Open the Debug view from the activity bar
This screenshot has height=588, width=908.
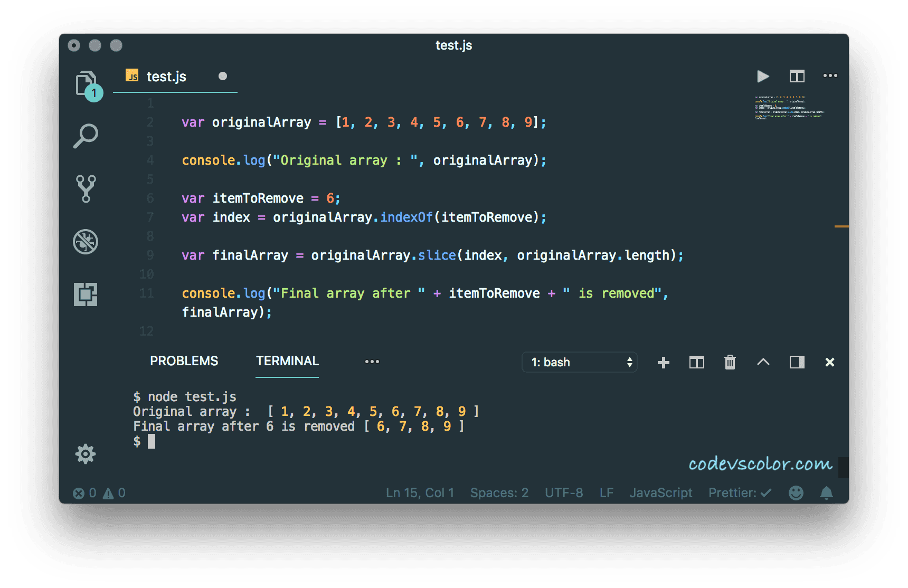86,242
